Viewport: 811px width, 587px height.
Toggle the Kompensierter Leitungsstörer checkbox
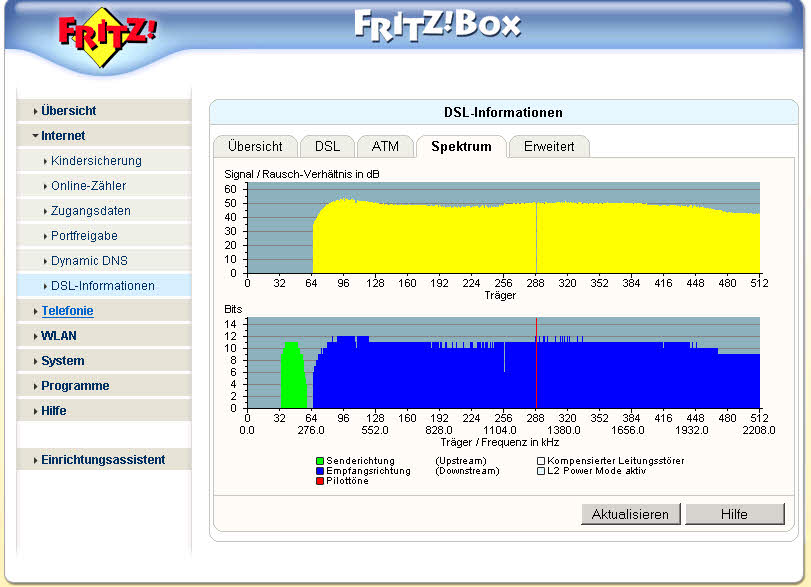click(541, 461)
